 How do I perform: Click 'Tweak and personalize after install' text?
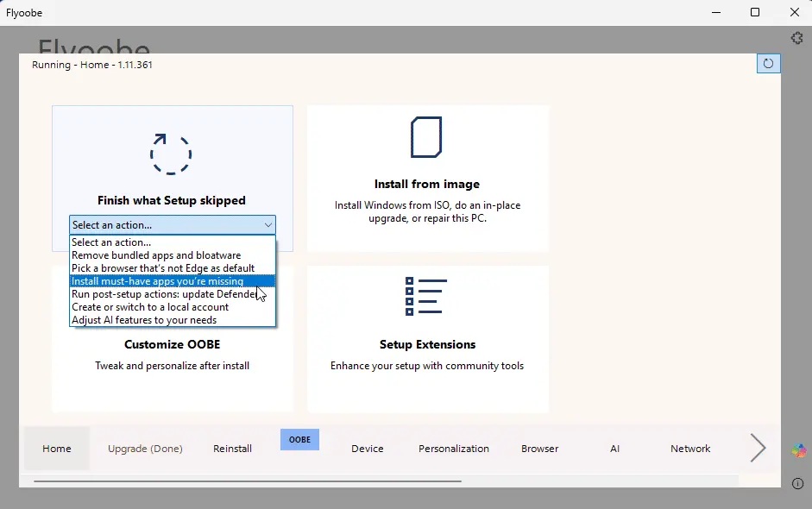pos(173,366)
